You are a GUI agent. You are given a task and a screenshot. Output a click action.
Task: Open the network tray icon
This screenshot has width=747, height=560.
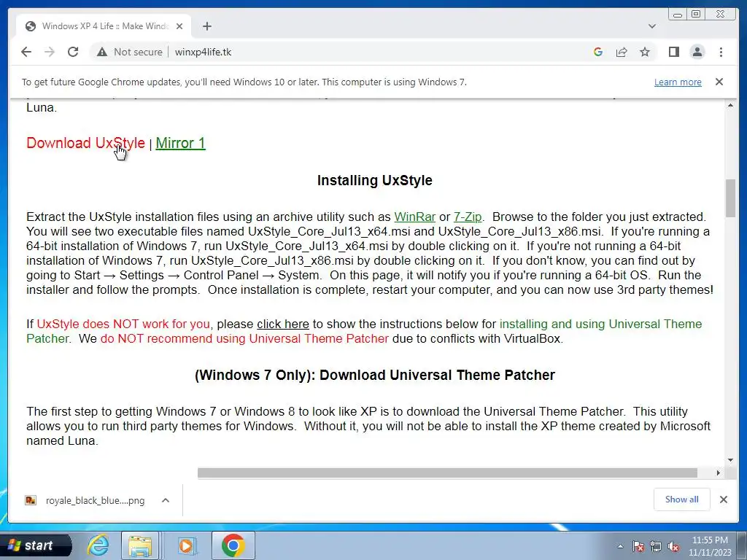point(656,547)
